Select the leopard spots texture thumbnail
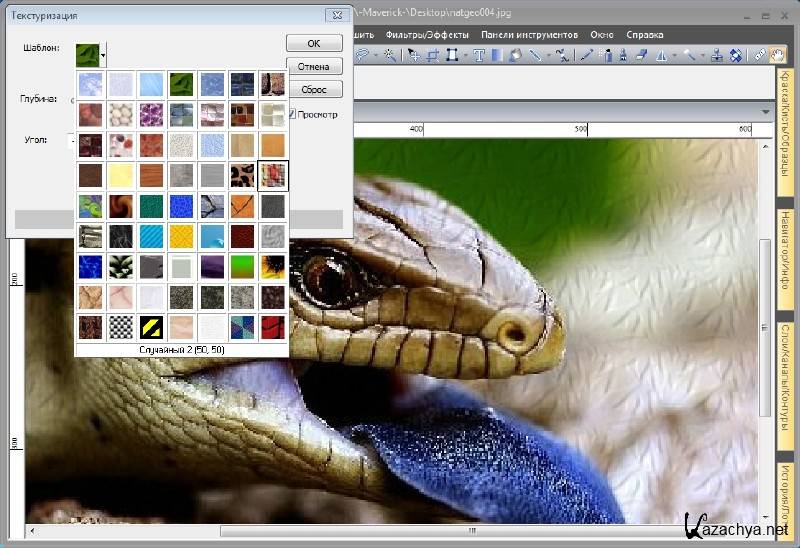This screenshot has height=548, width=800. tap(242, 177)
